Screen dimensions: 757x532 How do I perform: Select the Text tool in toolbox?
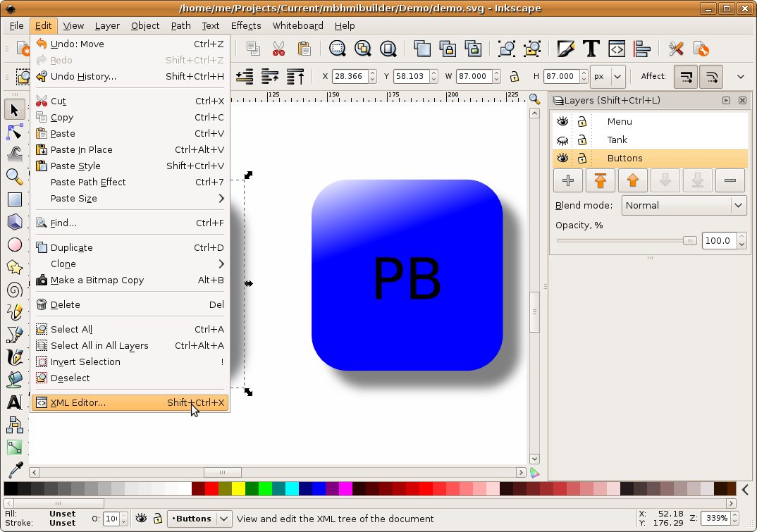tap(15, 402)
